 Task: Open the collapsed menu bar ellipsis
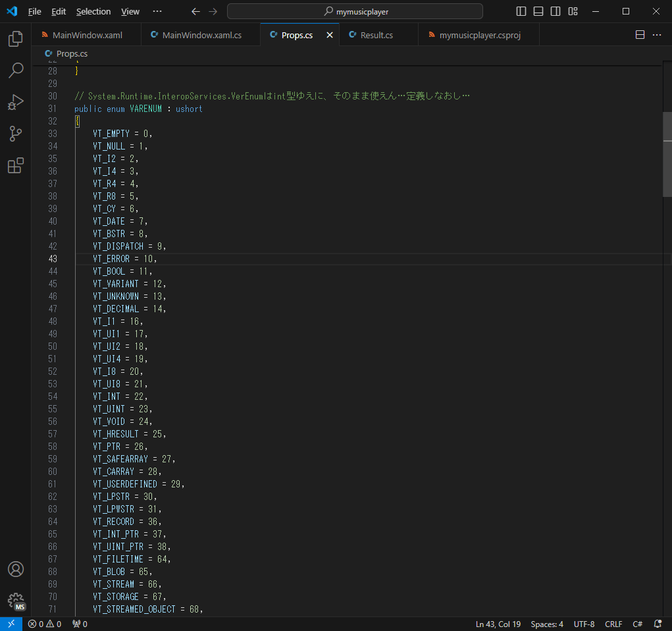click(157, 12)
